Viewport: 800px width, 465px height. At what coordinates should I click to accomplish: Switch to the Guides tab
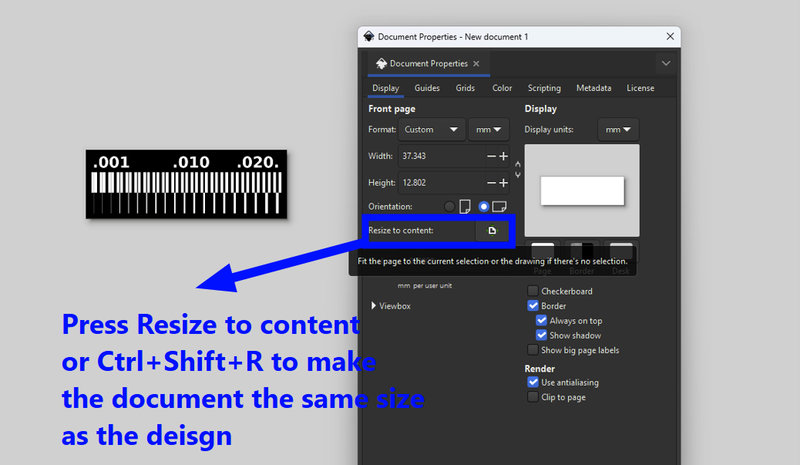(x=427, y=88)
